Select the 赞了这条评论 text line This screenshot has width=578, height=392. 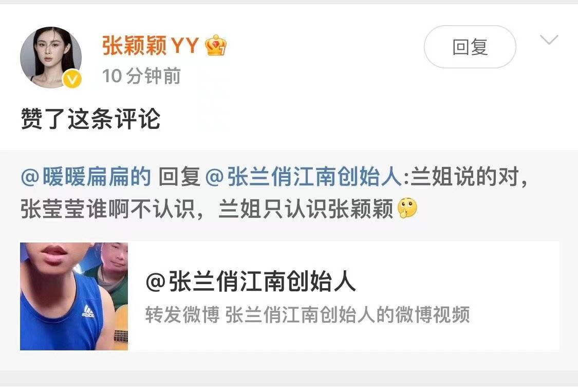point(90,119)
